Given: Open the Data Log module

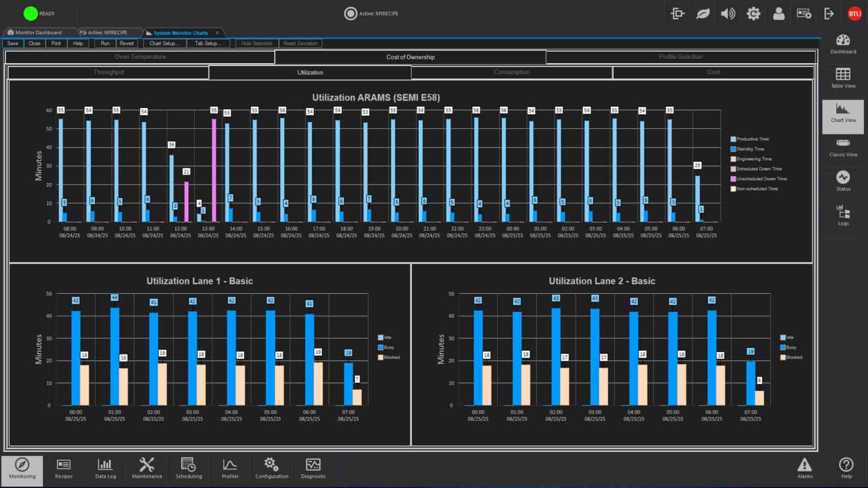Looking at the screenshot, I should coord(105,468).
